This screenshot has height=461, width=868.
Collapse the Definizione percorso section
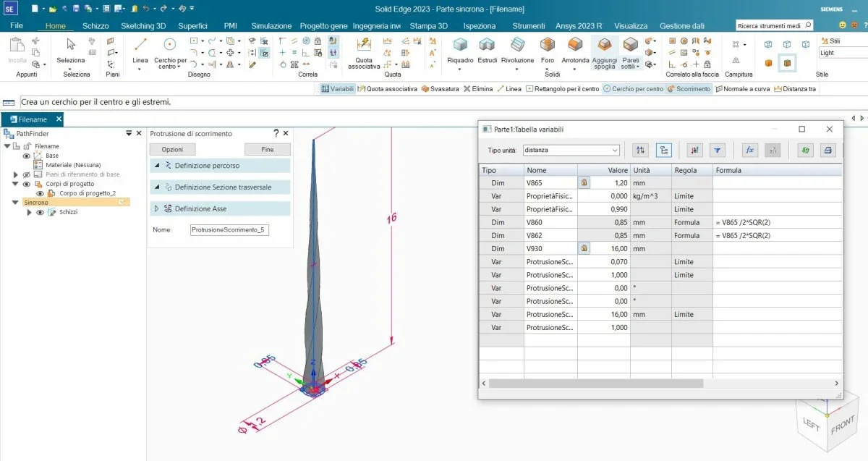[x=157, y=166]
